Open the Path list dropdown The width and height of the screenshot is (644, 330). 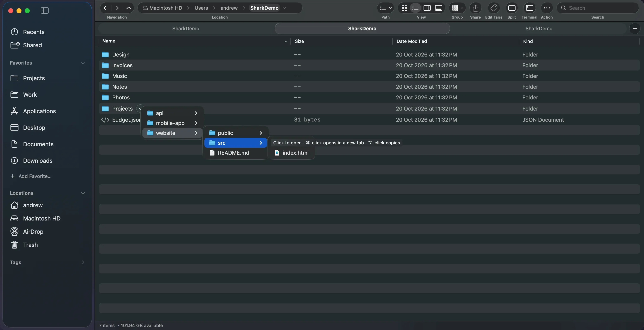pos(386,8)
